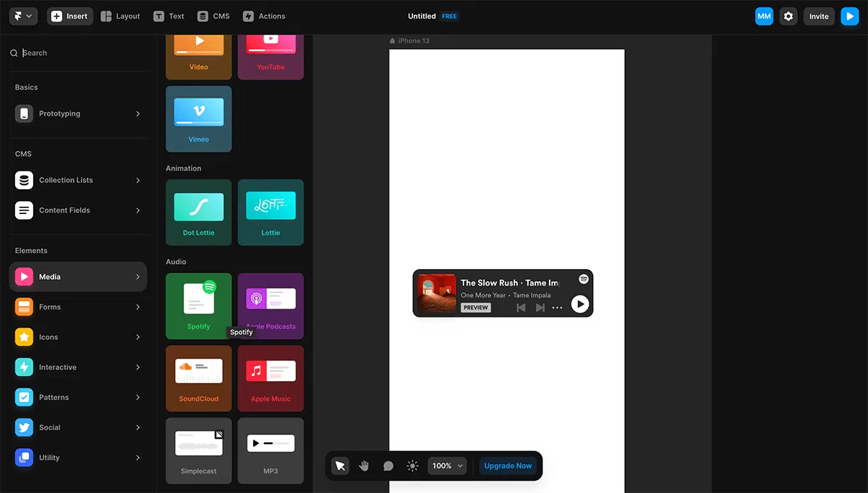Switch to the Layout tab
Image resolution: width=868 pixels, height=493 pixels.
click(121, 17)
